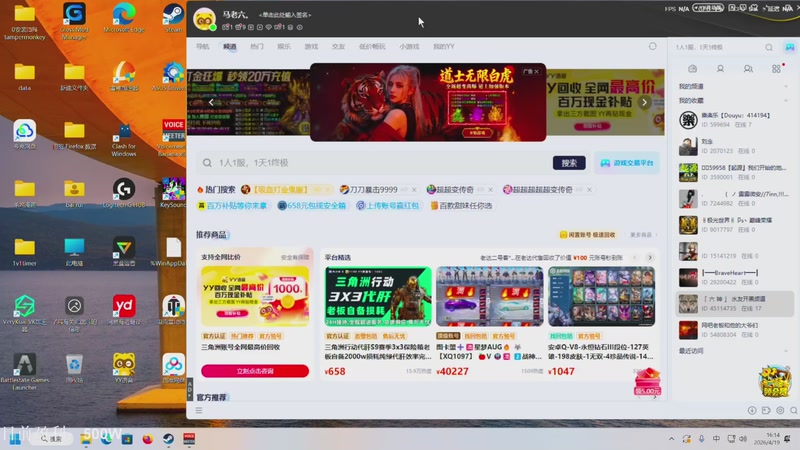Viewport: 800px width, 450px height.
Task: Open the 三角洲行动 3X3代肝 product thumbnail
Action: tap(378, 296)
